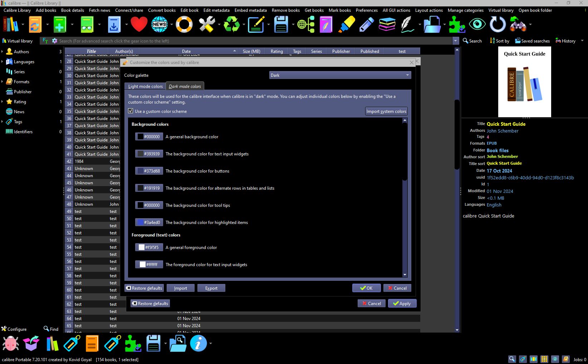Click the lifebuoy Help icon
588x364 pixels.
[x=184, y=24]
